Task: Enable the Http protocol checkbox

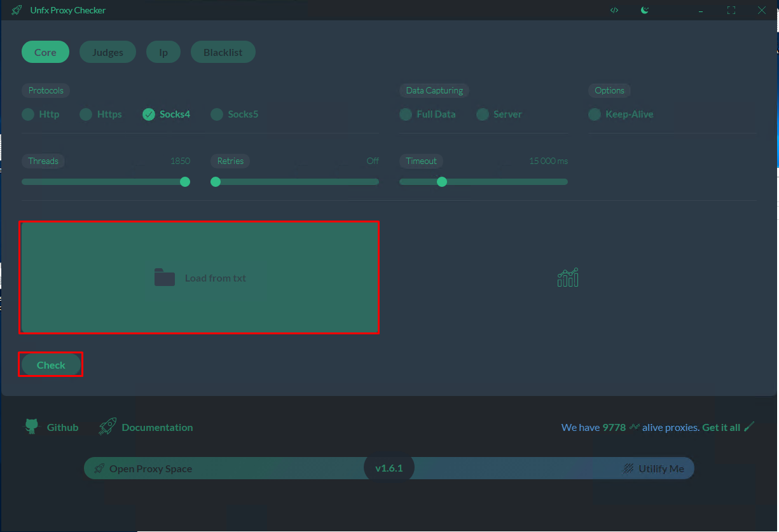Action: click(28, 114)
